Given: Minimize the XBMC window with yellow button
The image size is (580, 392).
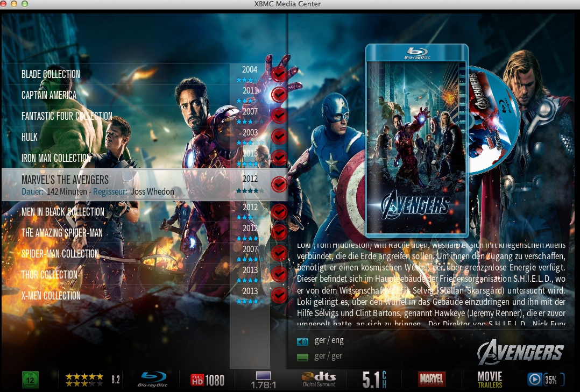Looking at the screenshot, I should click(x=15, y=4).
